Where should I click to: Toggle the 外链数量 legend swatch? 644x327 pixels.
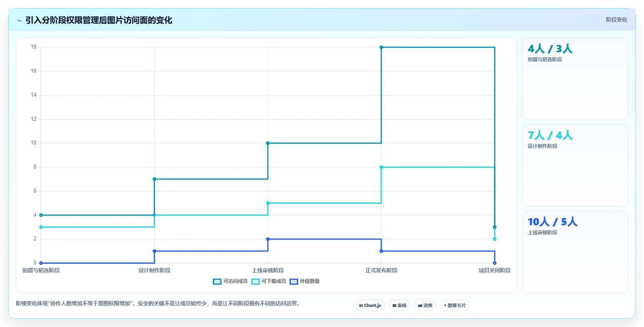tap(294, 281)
